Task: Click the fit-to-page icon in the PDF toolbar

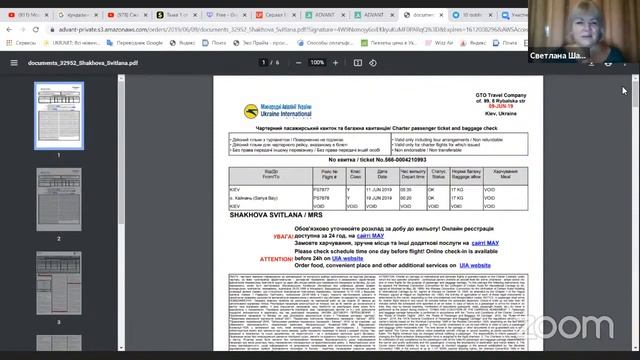Action: 358,63
